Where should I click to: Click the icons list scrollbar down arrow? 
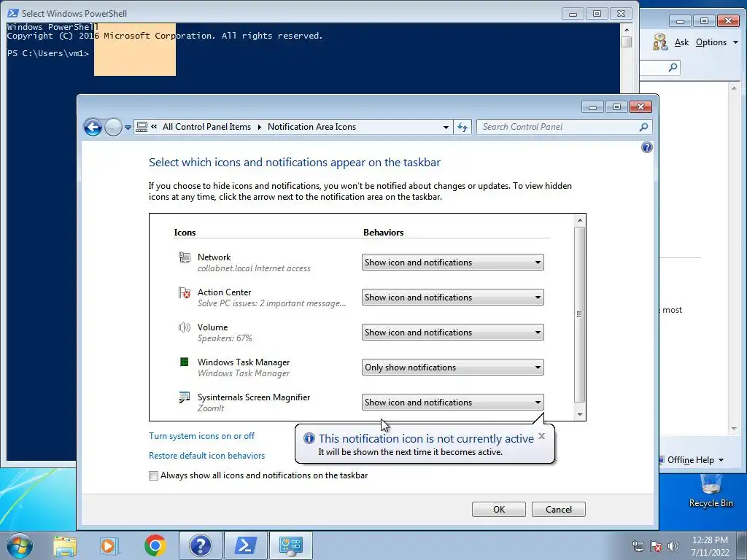point(580,414)
